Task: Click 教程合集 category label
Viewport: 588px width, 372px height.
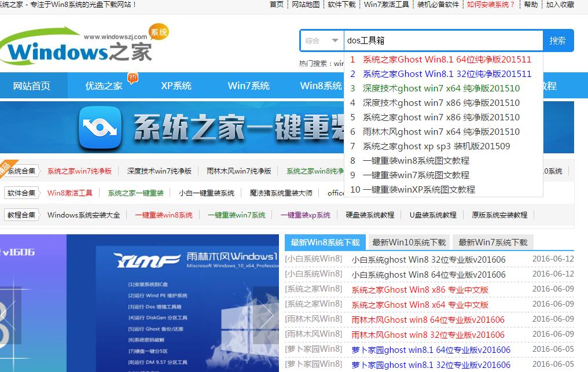Action: (21, 215)
